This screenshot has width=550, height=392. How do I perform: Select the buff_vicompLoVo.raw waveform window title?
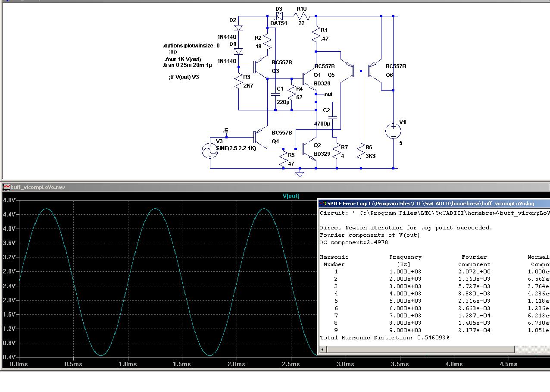pyautogui.click(x=38, y=187)
